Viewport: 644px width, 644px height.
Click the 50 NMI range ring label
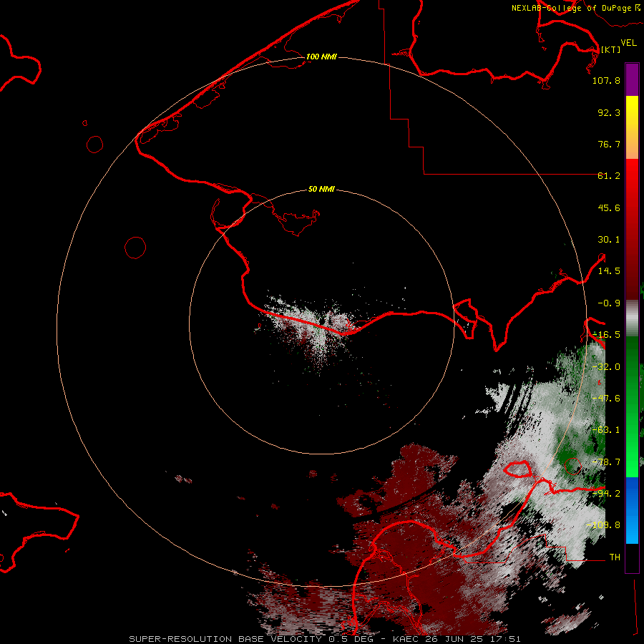click(321, 190)
